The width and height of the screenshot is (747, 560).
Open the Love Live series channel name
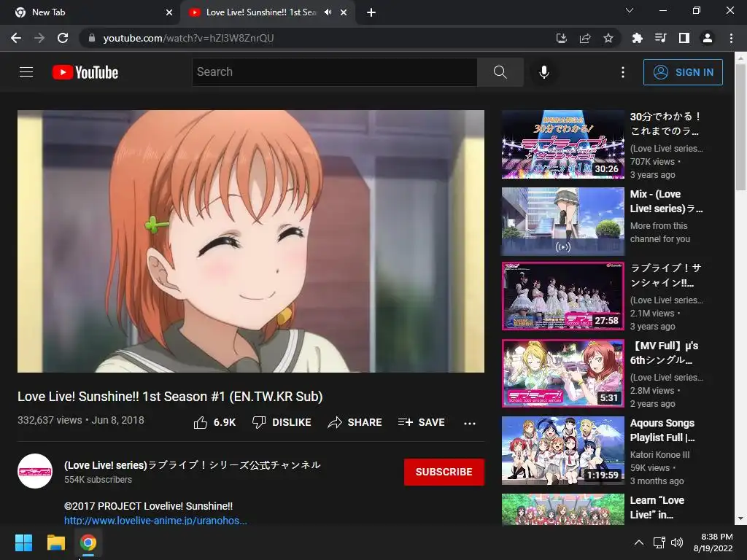[x=193, y=464]
